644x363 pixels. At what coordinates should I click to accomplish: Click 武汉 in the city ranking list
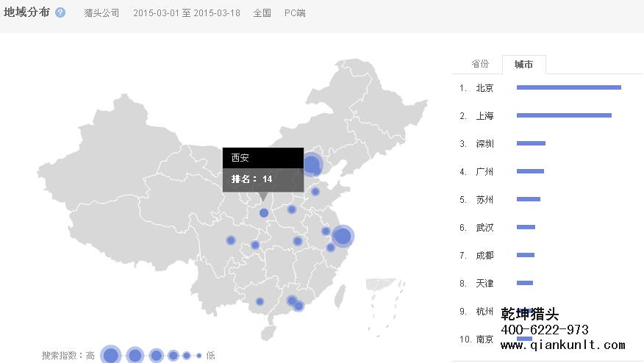pos(484,228)
